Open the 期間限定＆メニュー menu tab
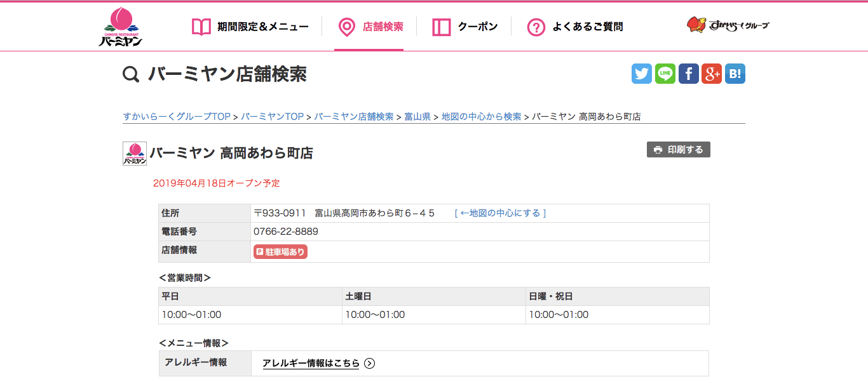The image size is (868, 384). coord(250,27)
